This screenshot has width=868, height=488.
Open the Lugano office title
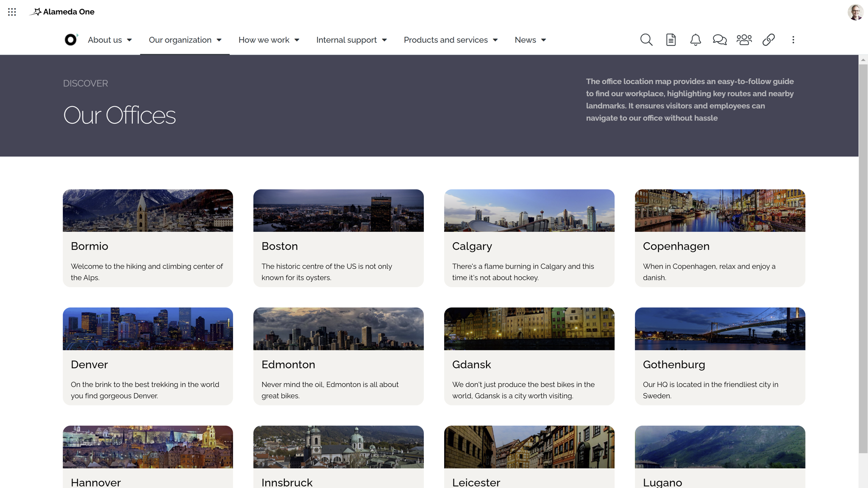[x=662, y=482]
